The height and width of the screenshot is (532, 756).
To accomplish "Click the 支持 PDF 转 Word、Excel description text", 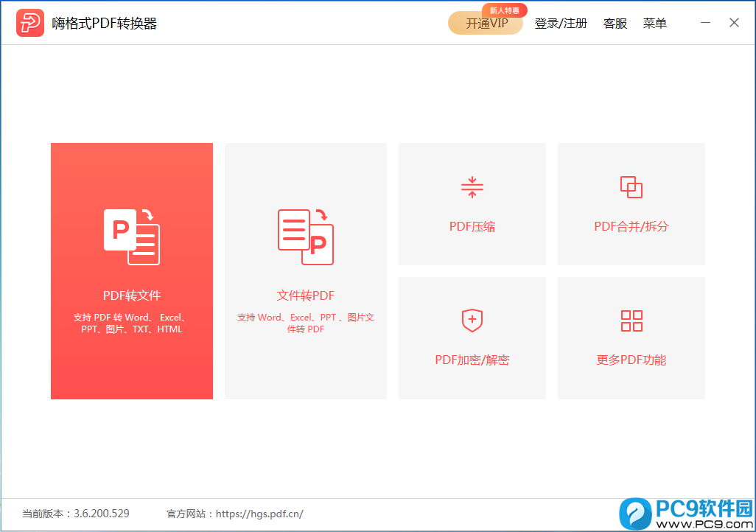I will [x=131, y=323].
